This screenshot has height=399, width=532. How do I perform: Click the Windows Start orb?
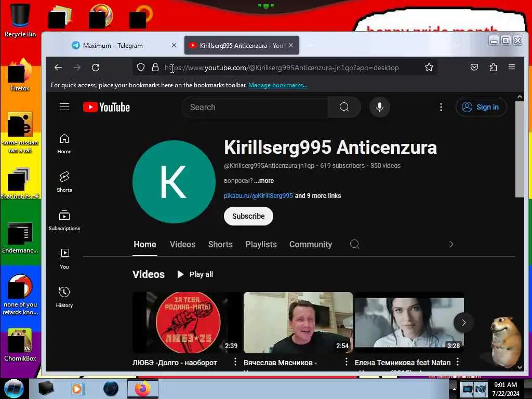(14, 389)
